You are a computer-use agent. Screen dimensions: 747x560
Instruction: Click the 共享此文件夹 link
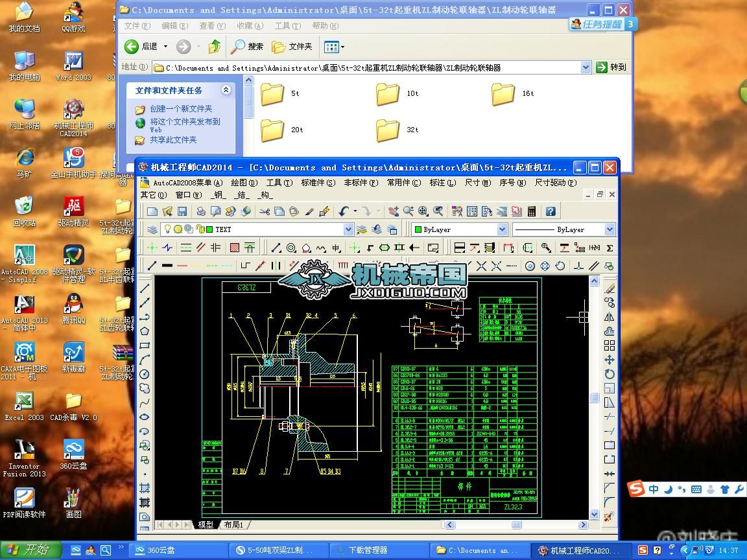click(173, 140)
